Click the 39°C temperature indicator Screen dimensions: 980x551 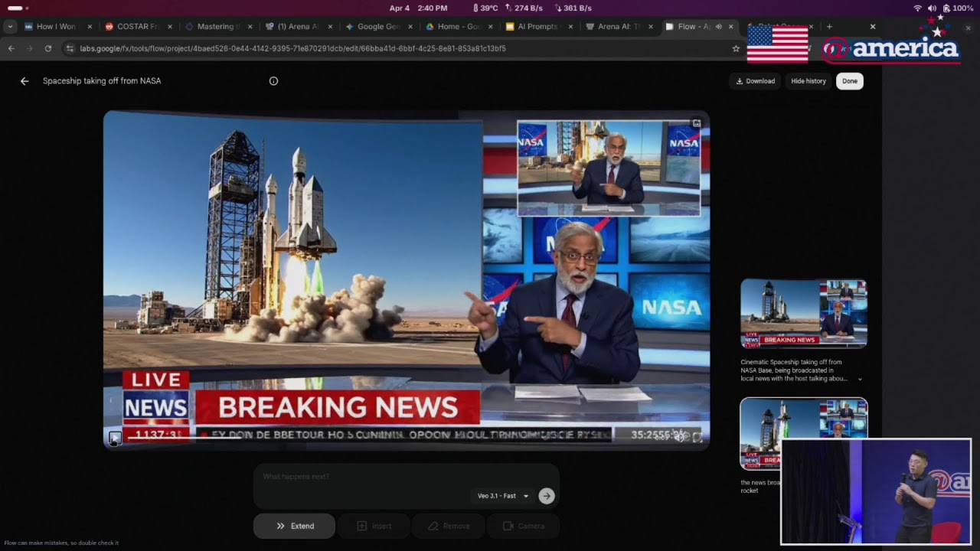coord(485,8)
